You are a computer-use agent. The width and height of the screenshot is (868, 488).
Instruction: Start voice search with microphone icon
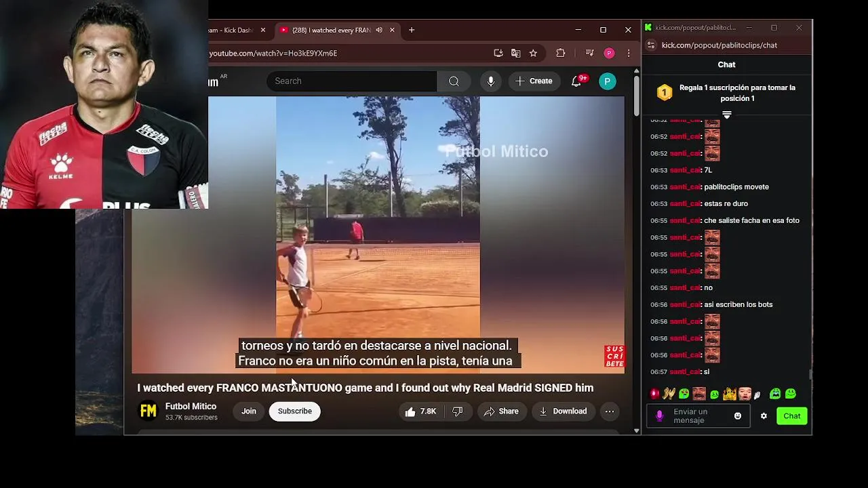click(x=490, y=81)
